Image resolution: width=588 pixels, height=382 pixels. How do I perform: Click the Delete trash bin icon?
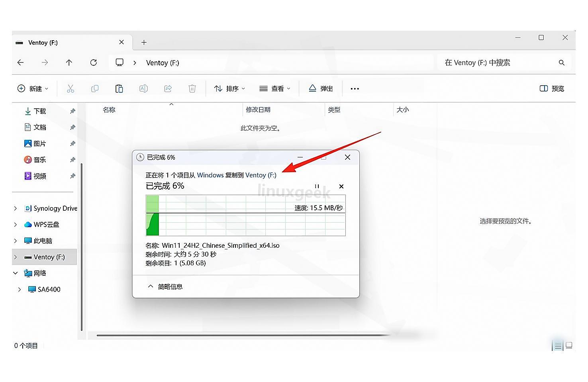tap(192, 88)
